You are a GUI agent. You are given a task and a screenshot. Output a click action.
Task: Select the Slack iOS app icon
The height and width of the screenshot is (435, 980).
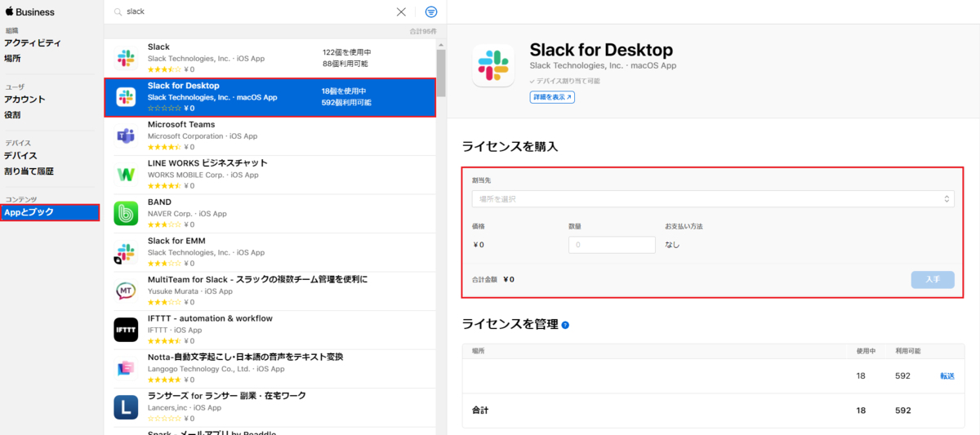tap(126, 58)
